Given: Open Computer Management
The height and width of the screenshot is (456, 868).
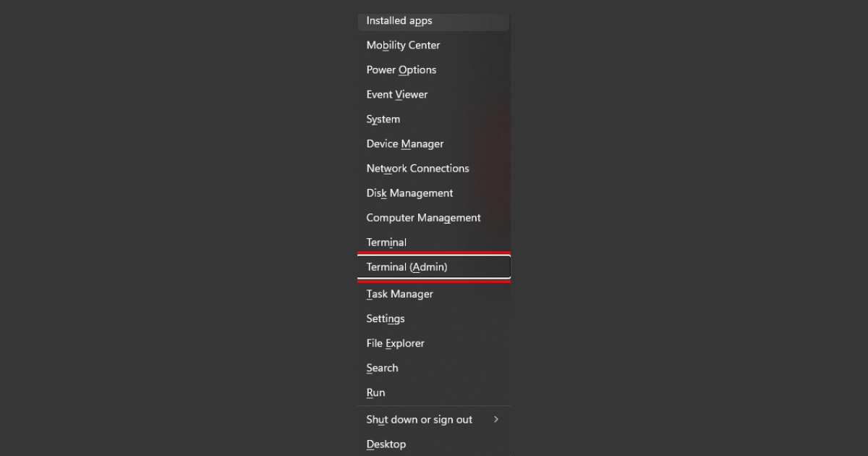Looking at the screenshot, I should tap(423, 217).
